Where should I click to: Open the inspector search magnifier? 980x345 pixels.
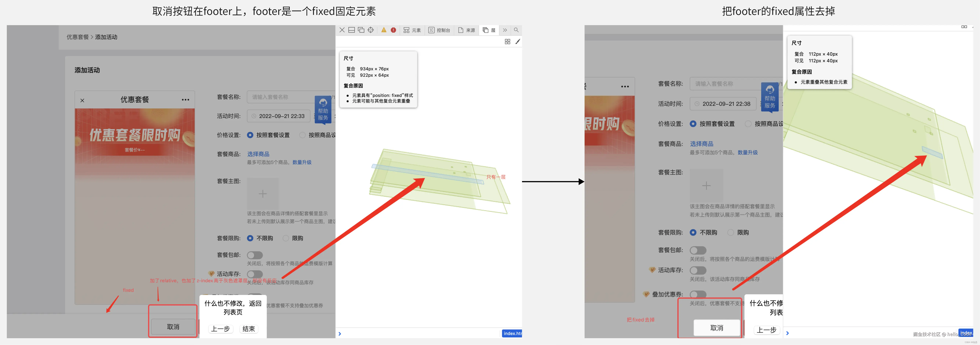point(516,30)
